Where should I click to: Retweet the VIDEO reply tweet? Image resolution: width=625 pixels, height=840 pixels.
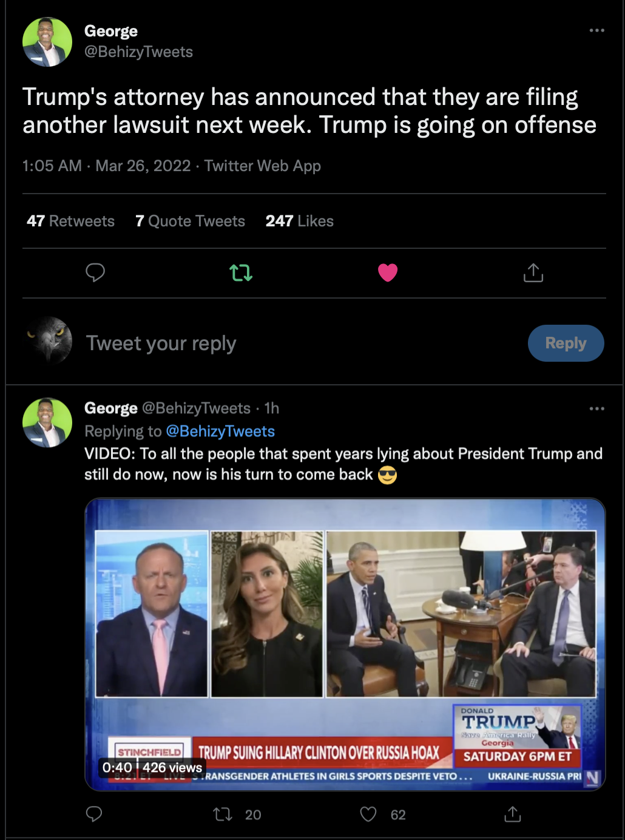coord(223,814)
